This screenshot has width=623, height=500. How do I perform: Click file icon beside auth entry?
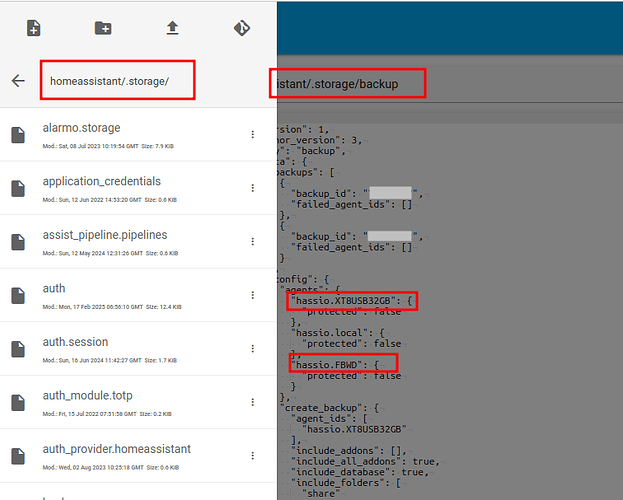(x=18, y=296)
